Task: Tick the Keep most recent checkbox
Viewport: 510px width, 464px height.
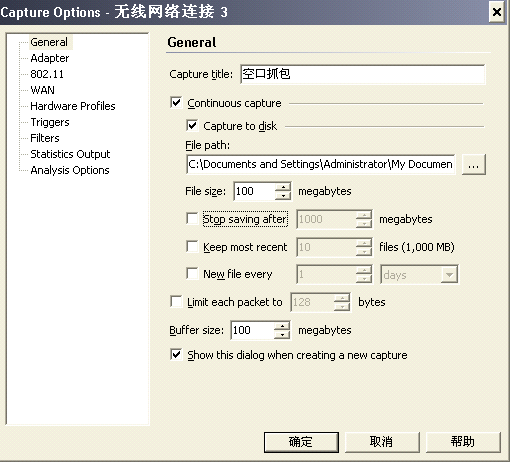Action: coord(192,247)
